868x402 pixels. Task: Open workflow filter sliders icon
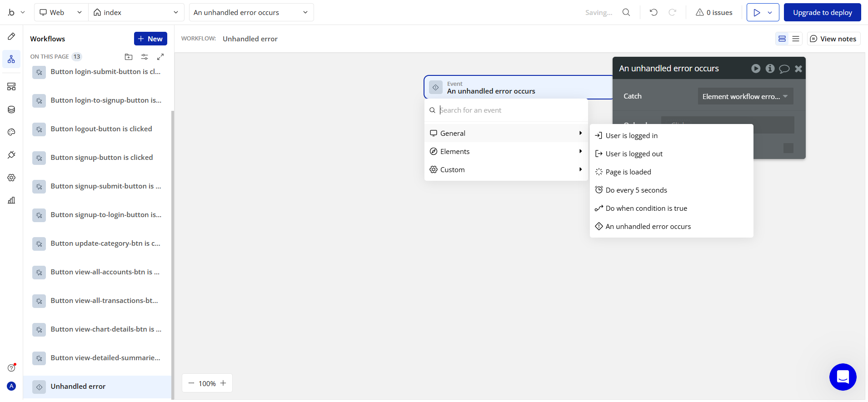point(145,57)
